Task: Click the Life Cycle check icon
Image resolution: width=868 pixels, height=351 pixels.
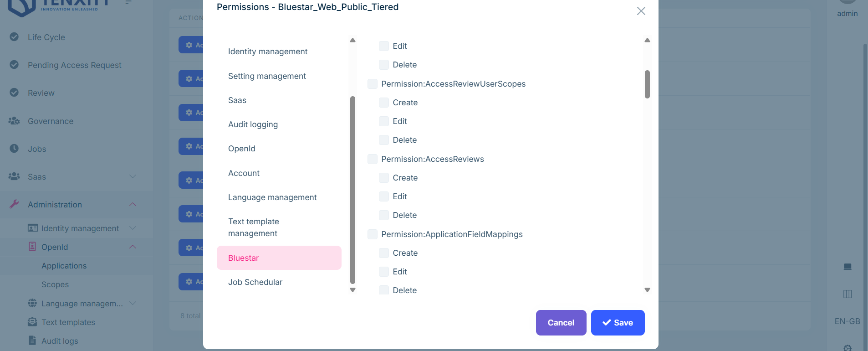Action: point(14,37)
